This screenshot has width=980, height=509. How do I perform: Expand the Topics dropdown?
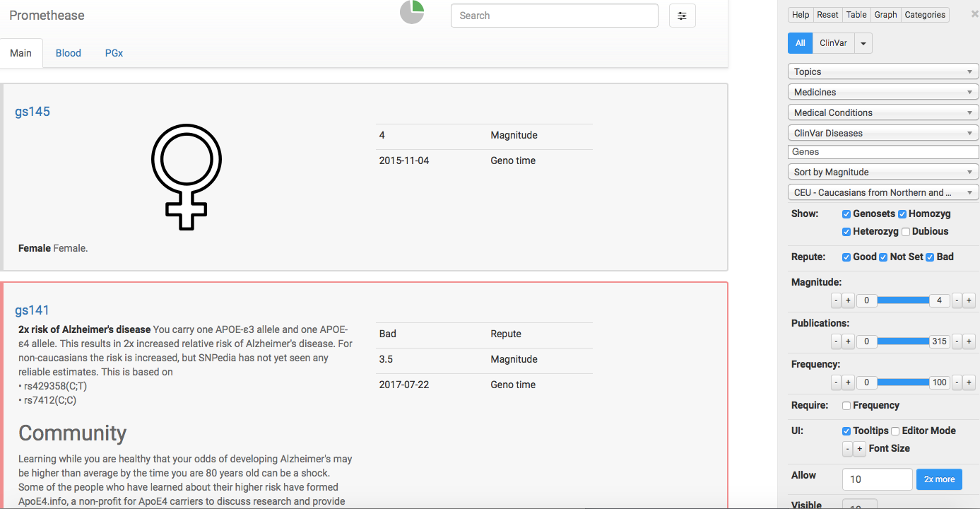(x=883, y=71)
